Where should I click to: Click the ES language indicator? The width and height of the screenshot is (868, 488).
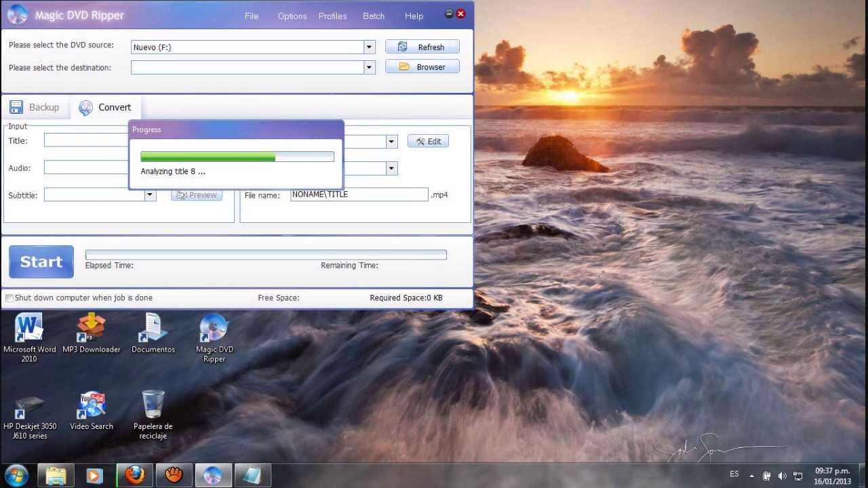(x=734, y=474)
